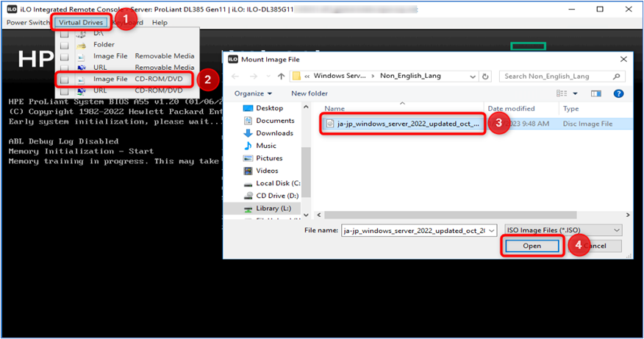
Task: Enable the Folder virtual drive checkbox
Action: pos(65,44)
